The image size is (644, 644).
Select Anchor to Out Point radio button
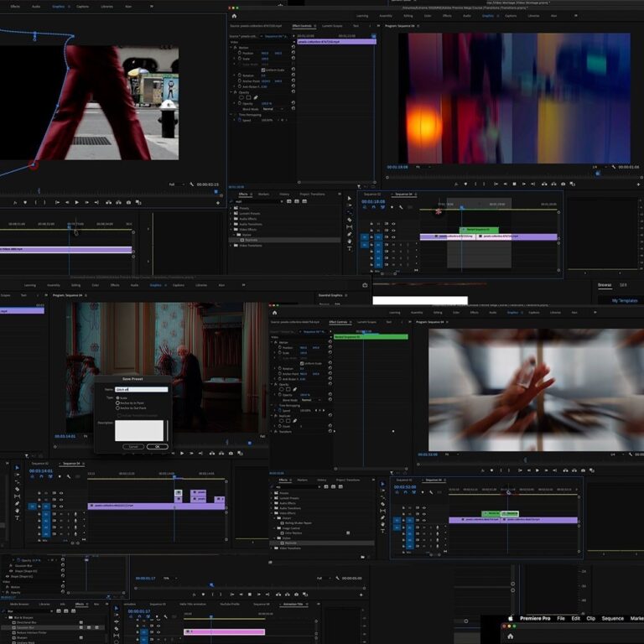pos(118,408)
